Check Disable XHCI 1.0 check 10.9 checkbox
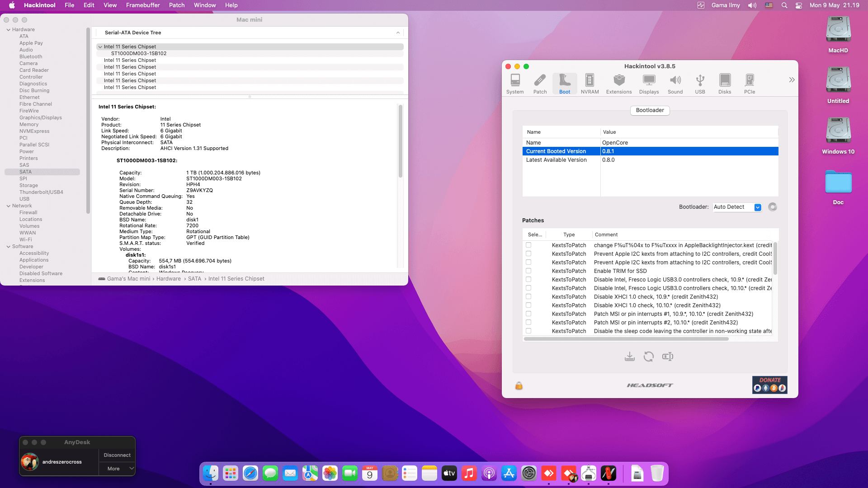 tap(528, 296)
